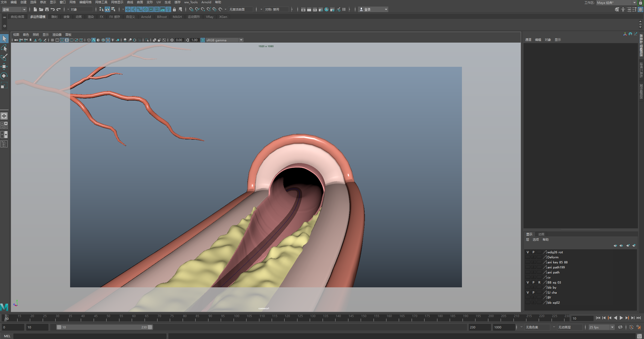Click the Save scene icon
The height and width of the screenshot is (339, 644).
[x=47, y=9]
